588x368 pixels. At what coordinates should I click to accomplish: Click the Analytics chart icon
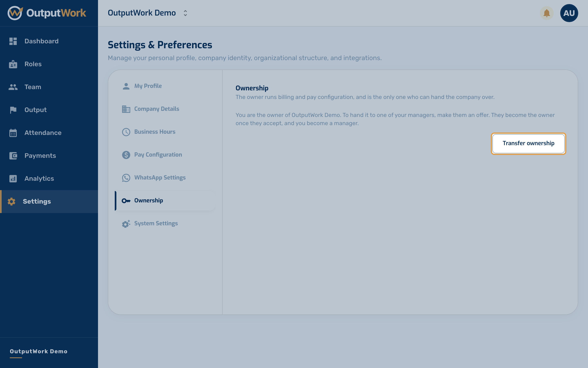(13, 179)
